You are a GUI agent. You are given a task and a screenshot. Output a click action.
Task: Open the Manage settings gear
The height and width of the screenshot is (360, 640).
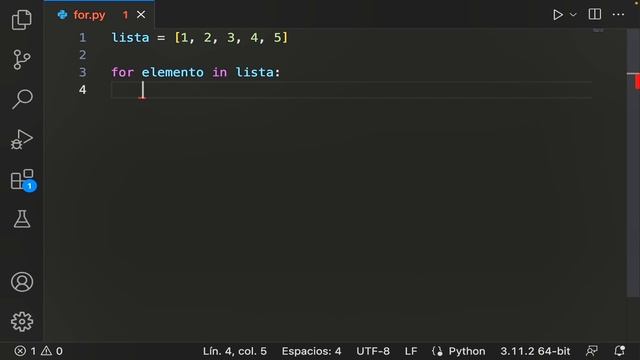[x=22, y=322]
